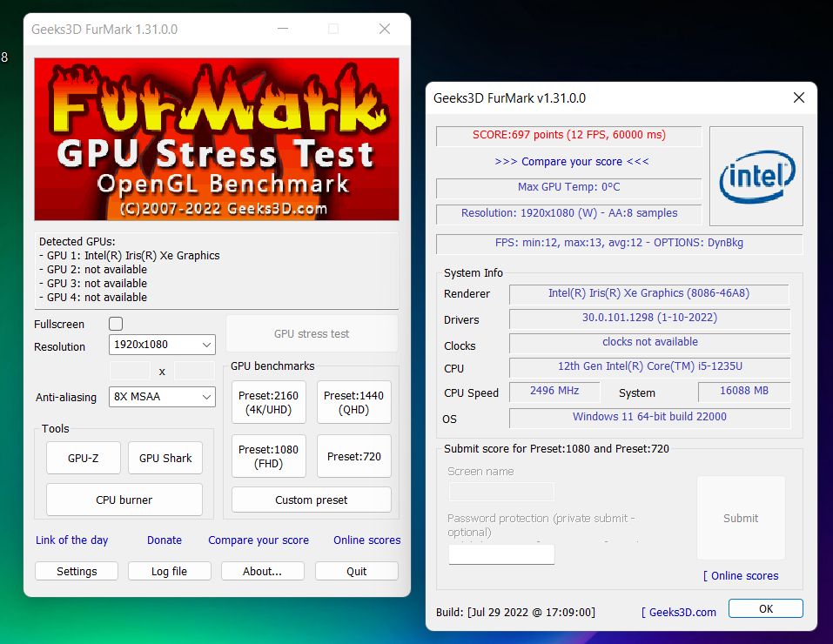This screenshot has height=644, width=833.
Task: Open the About... dialog
Action: (263, 571)
